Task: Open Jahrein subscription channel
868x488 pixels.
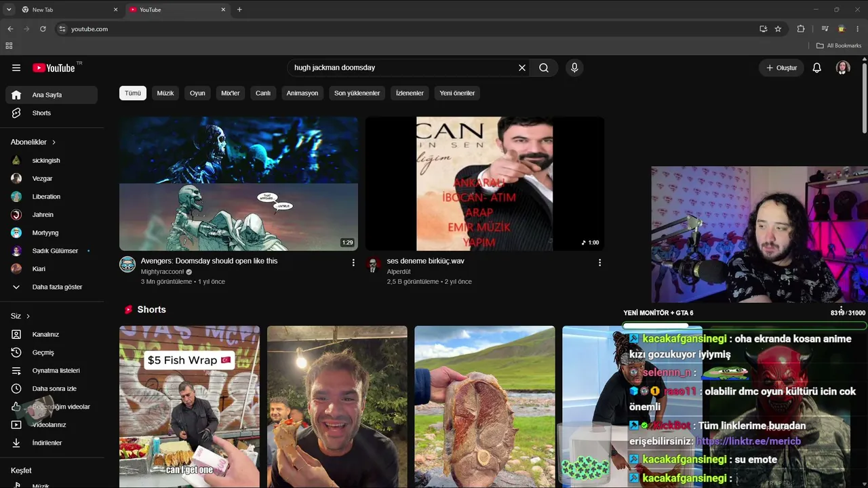Action: tap(52, 215)
